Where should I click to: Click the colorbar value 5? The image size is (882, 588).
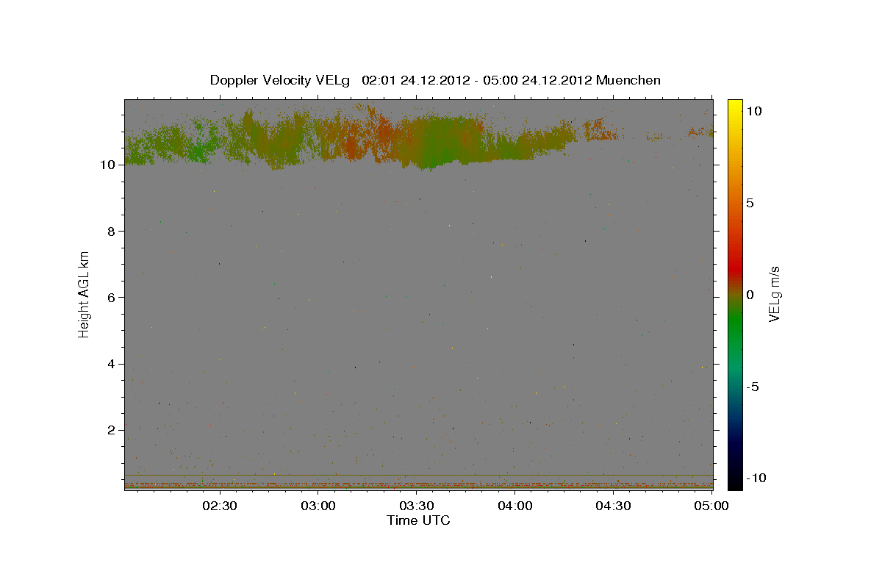(750, 203)
